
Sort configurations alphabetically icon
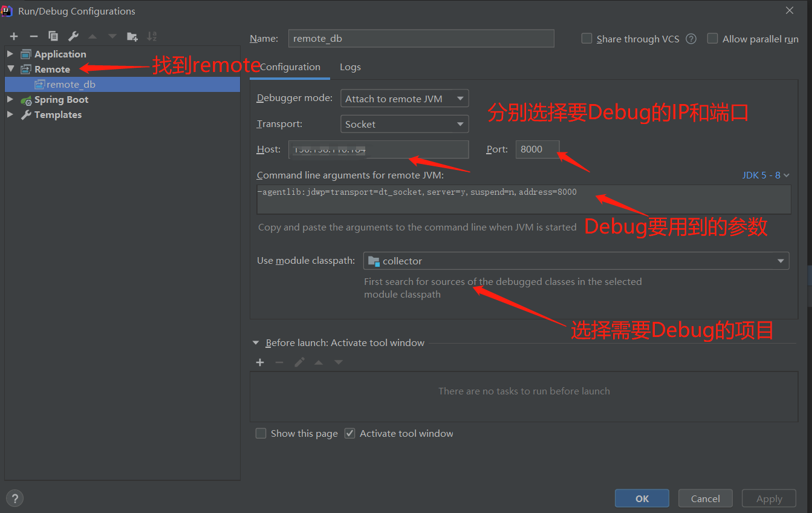[x=152, y=36]
